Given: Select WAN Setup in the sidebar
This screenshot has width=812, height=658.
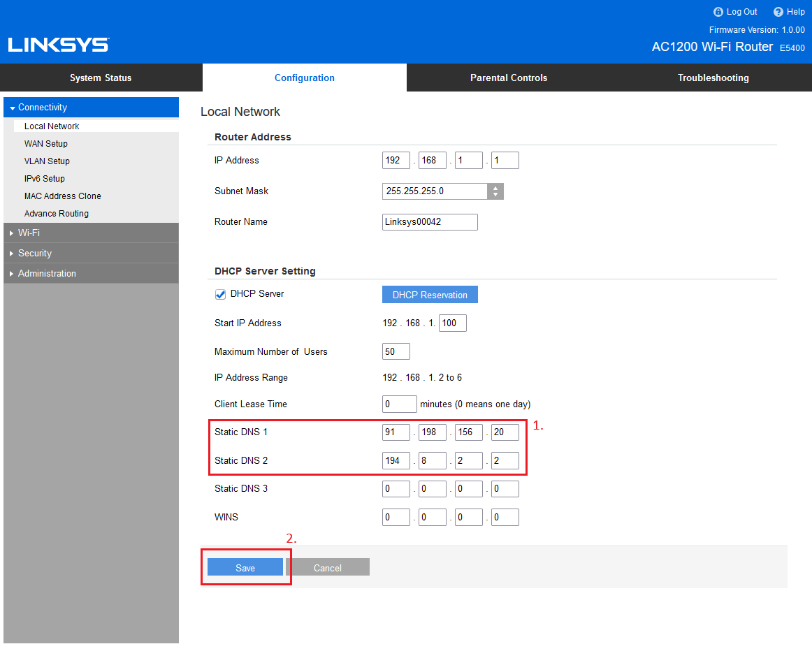Looking at the screenshot, I should [46, 144].
